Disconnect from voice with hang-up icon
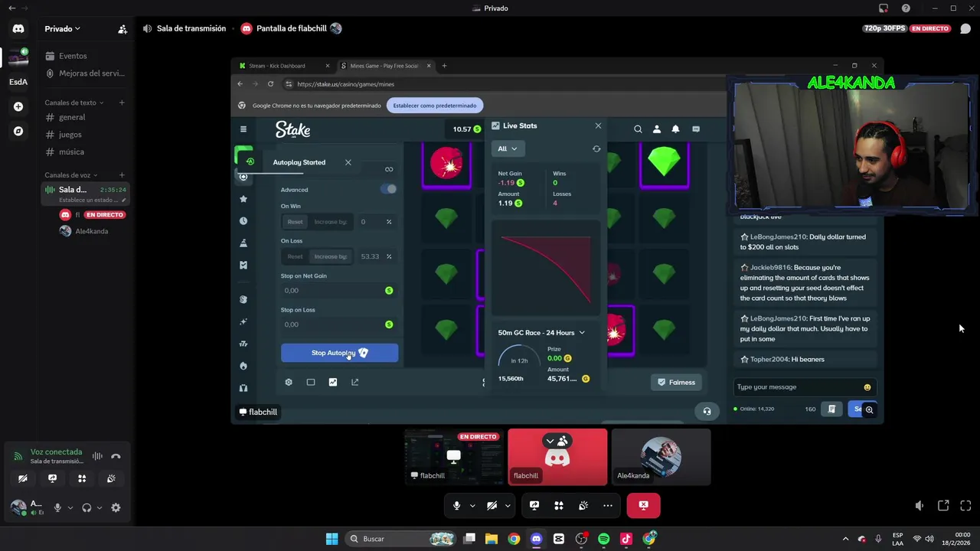 (116, 456)
